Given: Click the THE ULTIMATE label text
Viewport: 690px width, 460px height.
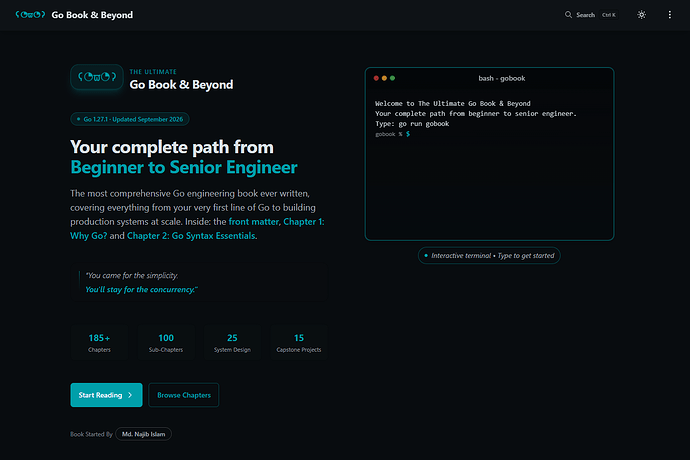Looking at the screenshot, I should (153, 72).
